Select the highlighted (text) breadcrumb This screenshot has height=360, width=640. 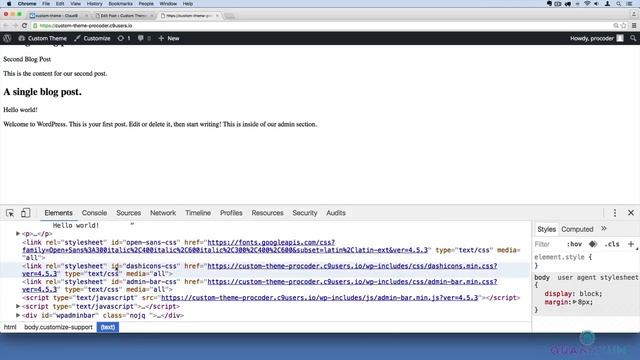[108, 327]
